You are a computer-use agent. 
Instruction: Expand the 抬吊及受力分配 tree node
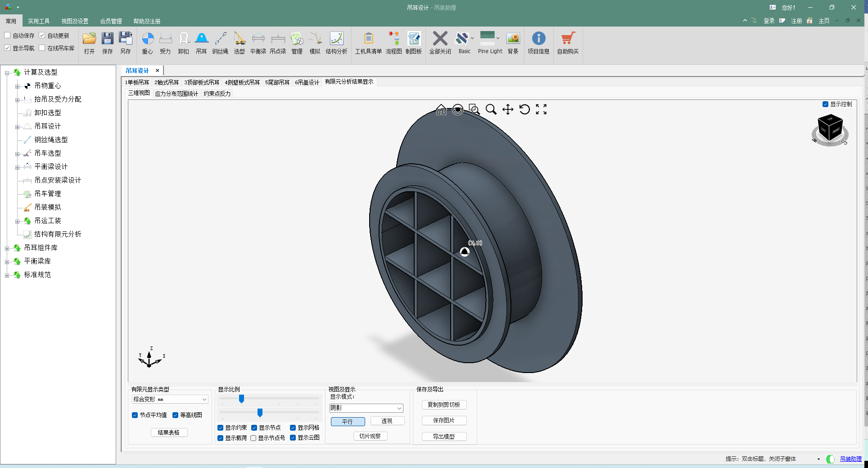[17, 100]
